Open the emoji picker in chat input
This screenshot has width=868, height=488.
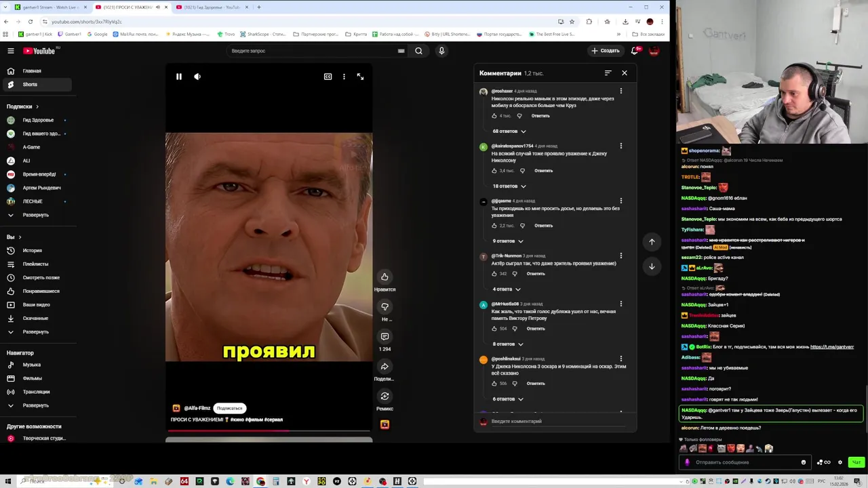coord(804,462)
